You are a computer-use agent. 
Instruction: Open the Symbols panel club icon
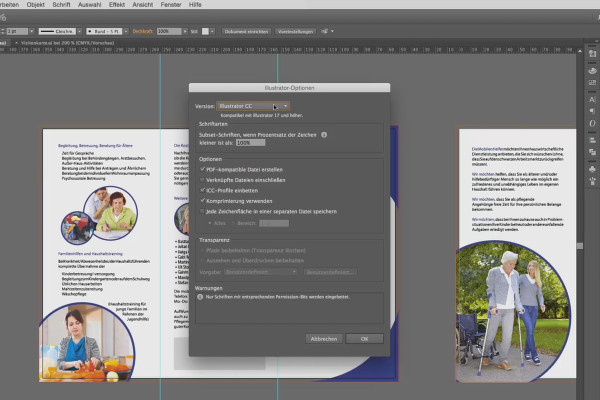click(592, 169)
